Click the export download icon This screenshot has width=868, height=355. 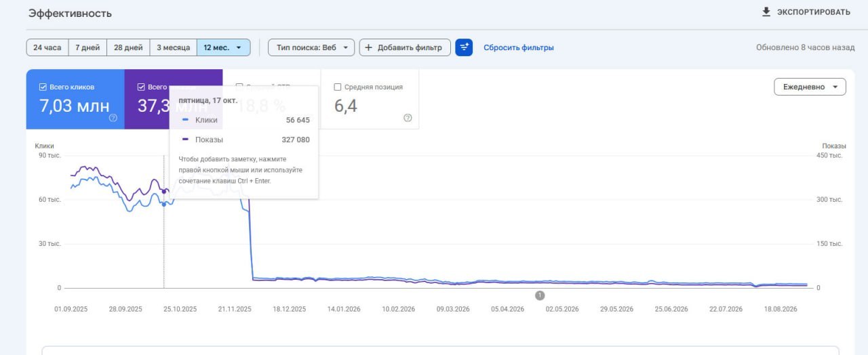click(x=766, y=12)
